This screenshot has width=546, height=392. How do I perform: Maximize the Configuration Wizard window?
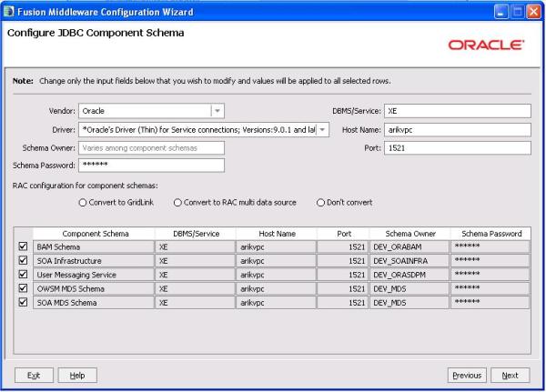(x=518, y=10)
